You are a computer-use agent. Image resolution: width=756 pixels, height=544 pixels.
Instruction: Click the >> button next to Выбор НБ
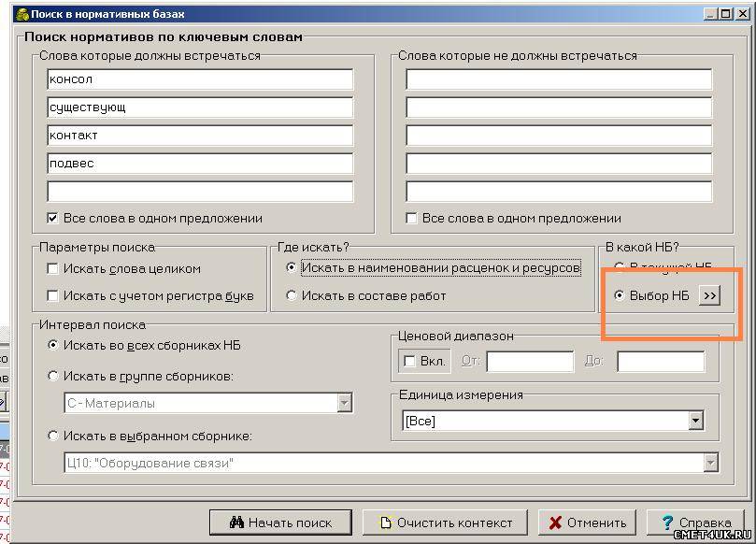(x=709, y=295)
